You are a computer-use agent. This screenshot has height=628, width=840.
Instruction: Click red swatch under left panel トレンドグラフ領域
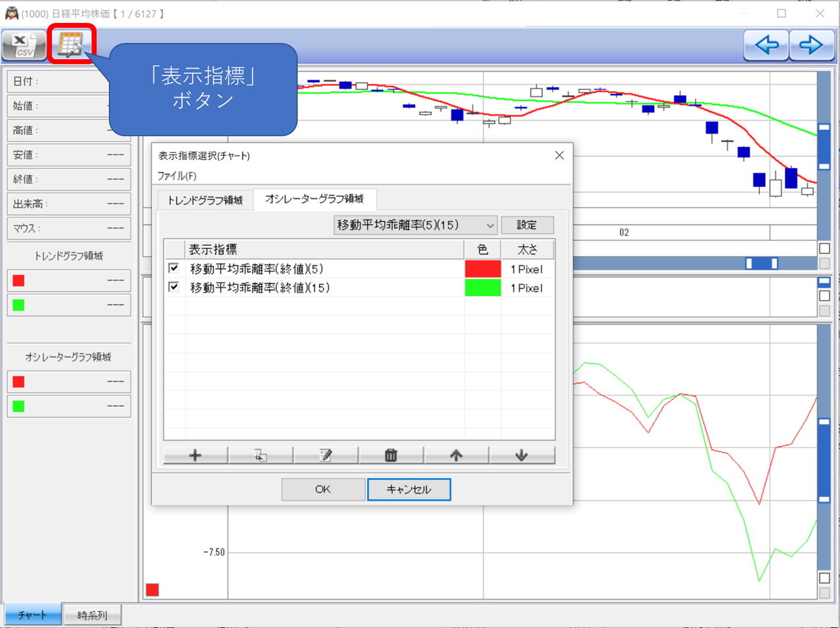pyautogui.click(x=18, y=281)
